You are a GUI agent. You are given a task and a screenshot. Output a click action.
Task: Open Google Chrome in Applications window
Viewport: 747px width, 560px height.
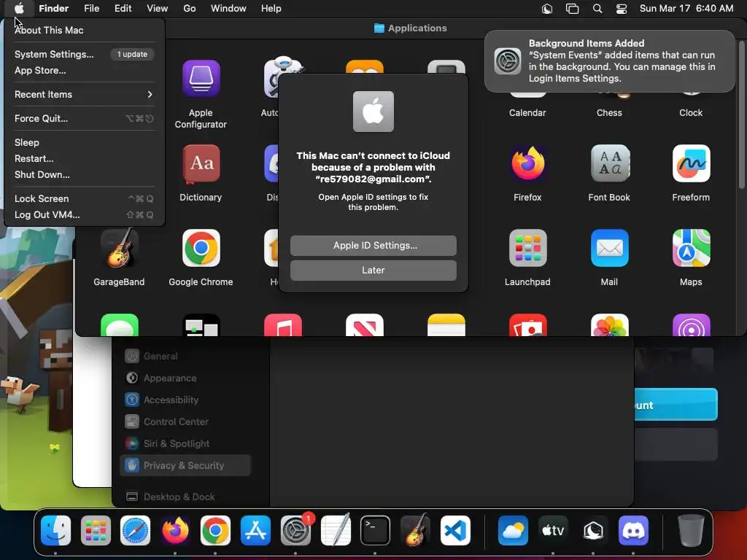click(x=201, y=248)
